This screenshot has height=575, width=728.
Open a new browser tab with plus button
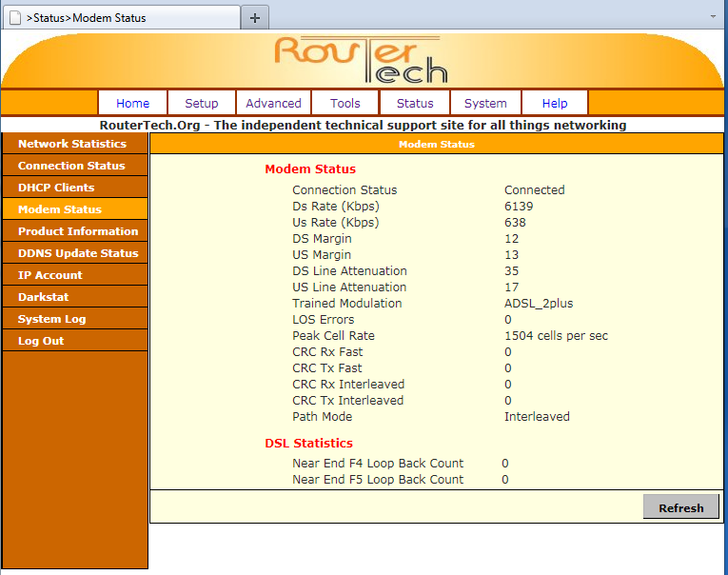coord(254,18)
